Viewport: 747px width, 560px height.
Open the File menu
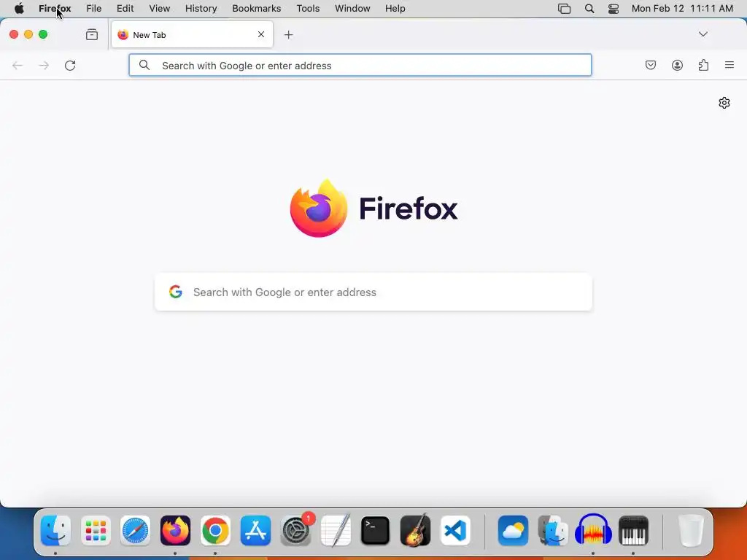pos(94,9)
